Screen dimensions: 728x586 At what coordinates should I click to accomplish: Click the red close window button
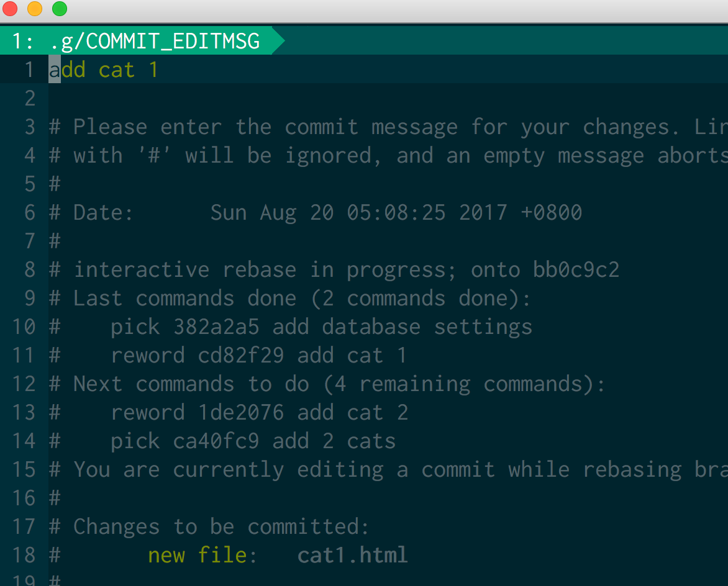point(11,9)
